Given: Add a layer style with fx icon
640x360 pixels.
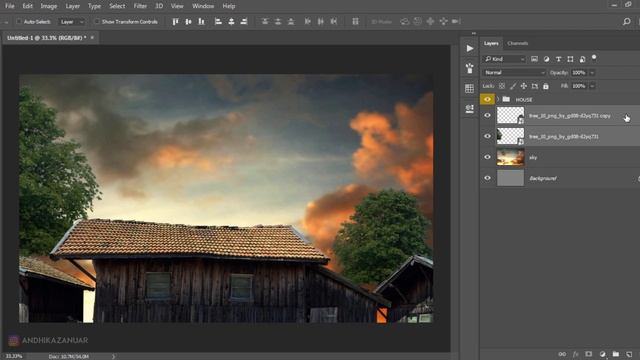Looking at the screenshot, I should [x=576, y=354].
